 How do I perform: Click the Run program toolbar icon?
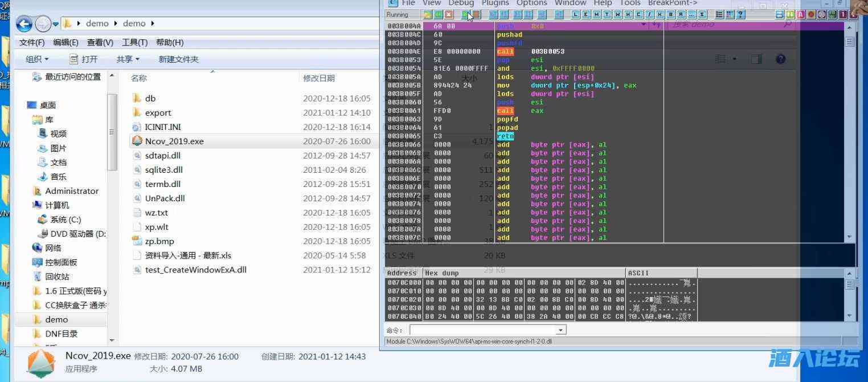(x=466, y=14)
